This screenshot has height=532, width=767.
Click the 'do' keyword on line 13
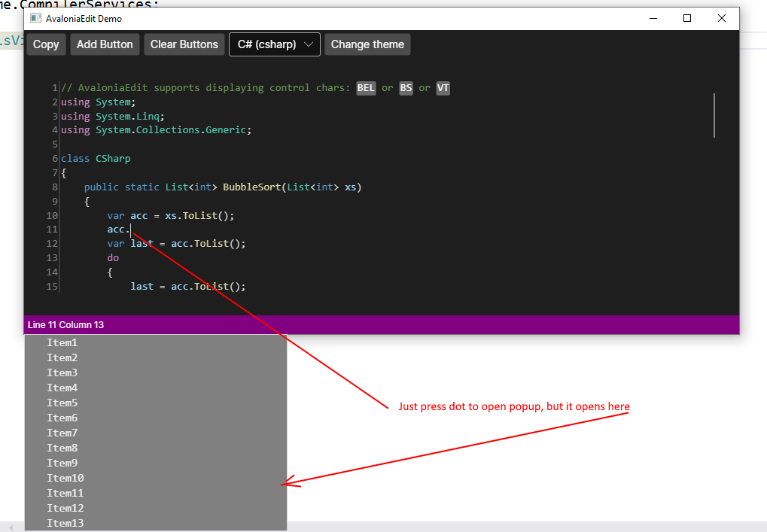[113, 258]
